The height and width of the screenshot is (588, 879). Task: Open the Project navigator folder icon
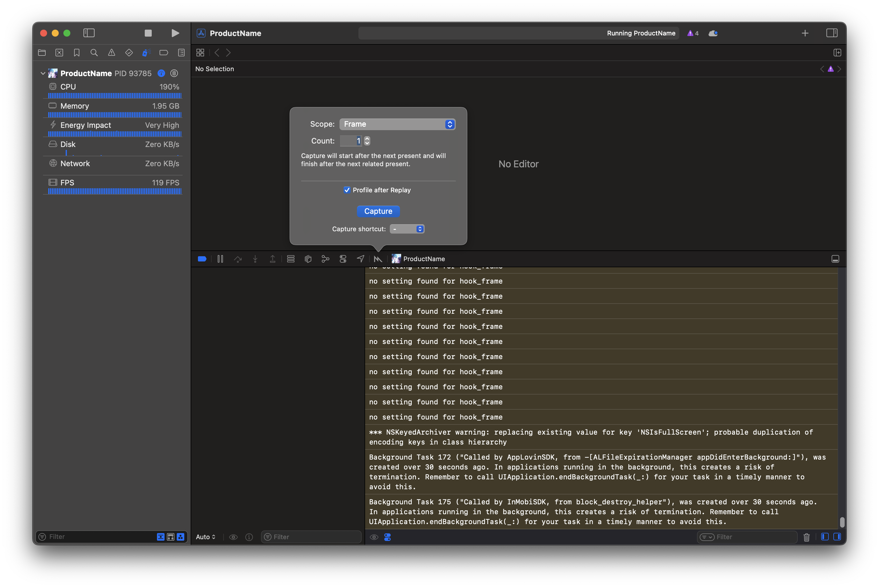coord(42,53)
